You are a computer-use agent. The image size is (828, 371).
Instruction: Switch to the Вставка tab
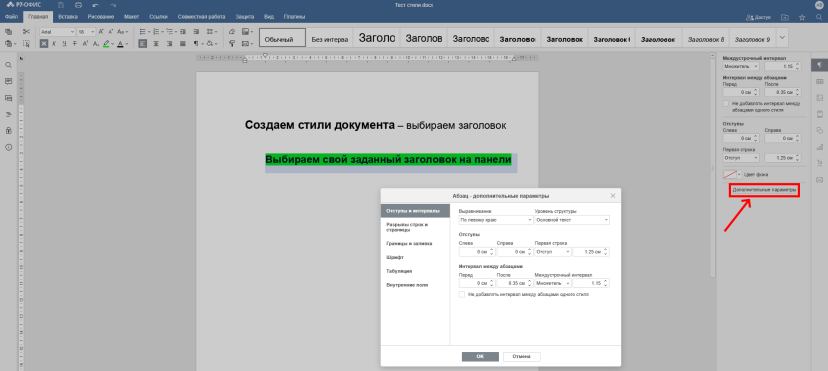[x=68, y=17]
